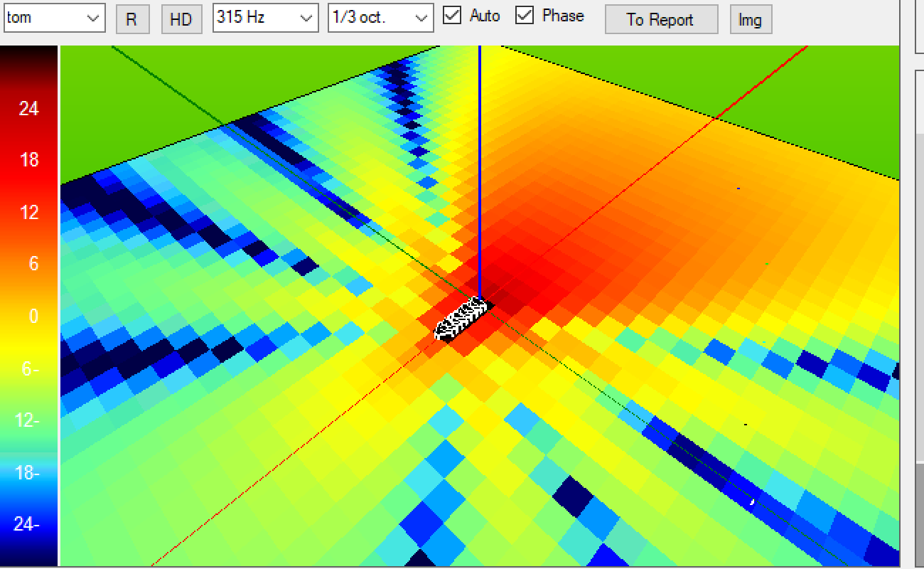Click the blue vertical axis line

pyautogui.click(x=480, y=178)
